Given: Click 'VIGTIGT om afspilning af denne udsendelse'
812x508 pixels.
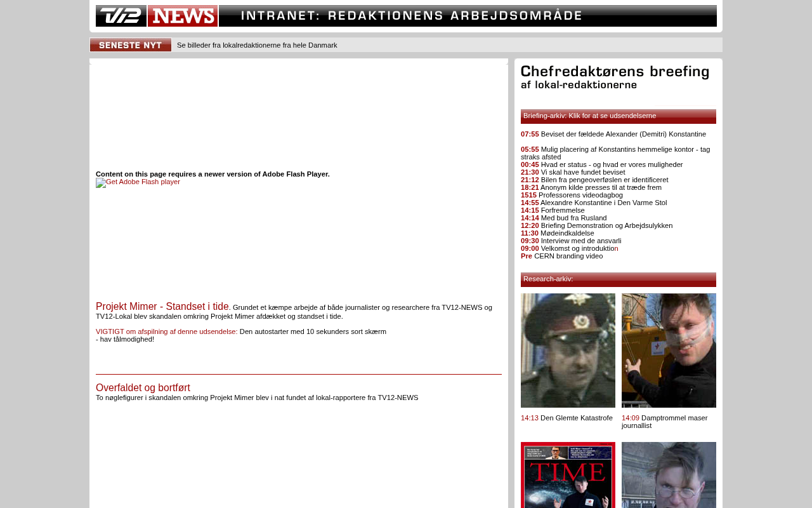Looking at the screenshot, I should (x=167, y=331).
